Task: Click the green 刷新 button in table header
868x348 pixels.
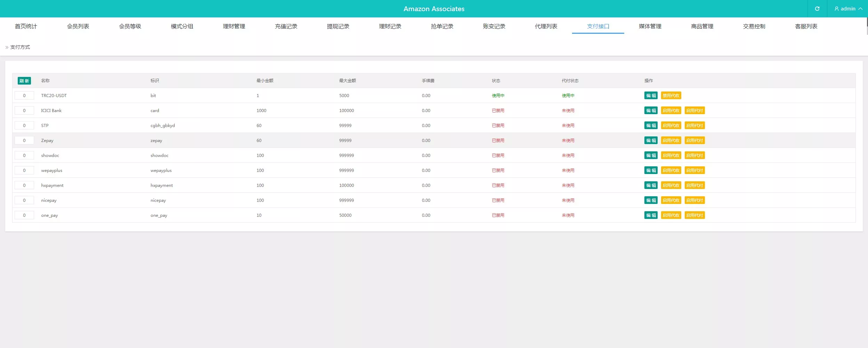Action: pyautogui.click(x=24, y=81)
